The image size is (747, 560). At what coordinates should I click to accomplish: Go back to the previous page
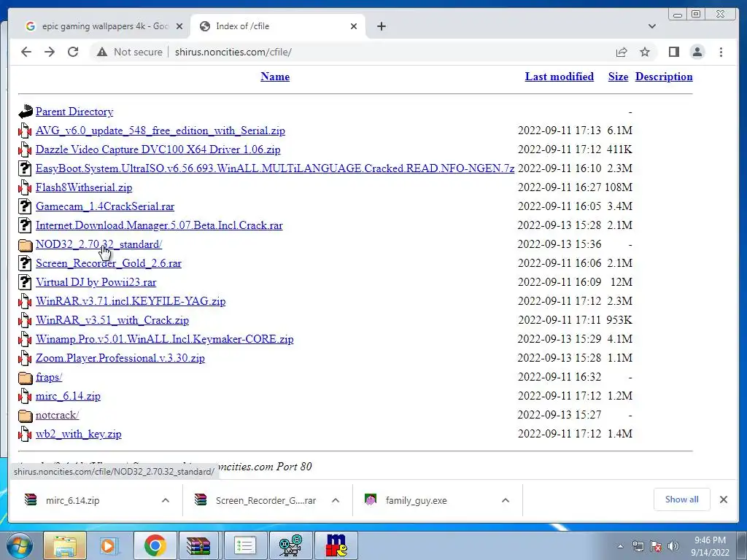[26, 52]
